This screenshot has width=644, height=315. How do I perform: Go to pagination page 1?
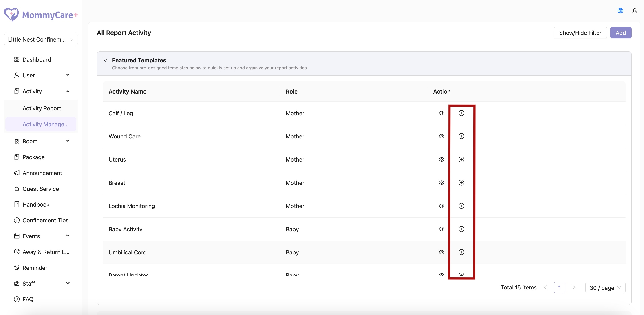click(x=560, y=288)
